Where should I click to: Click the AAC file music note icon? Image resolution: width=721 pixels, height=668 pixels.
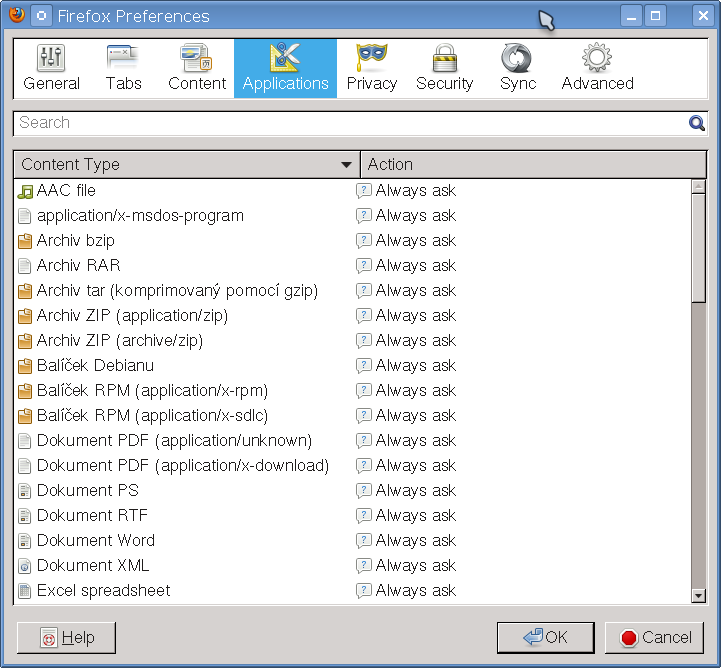[25, 191]
